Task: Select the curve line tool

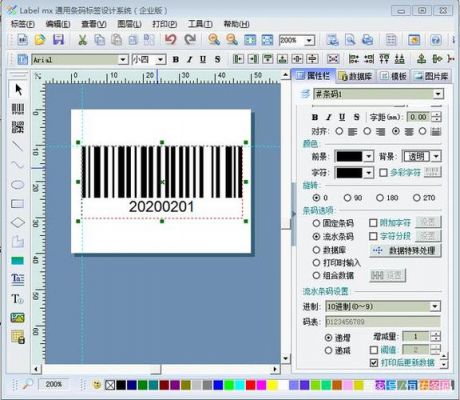Action: [x=18, y=165]
